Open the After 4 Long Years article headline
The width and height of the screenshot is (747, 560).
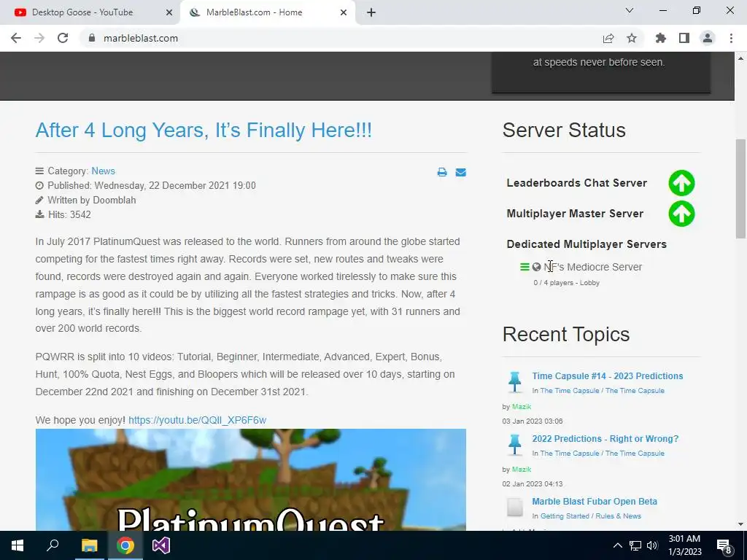(204, 130)
